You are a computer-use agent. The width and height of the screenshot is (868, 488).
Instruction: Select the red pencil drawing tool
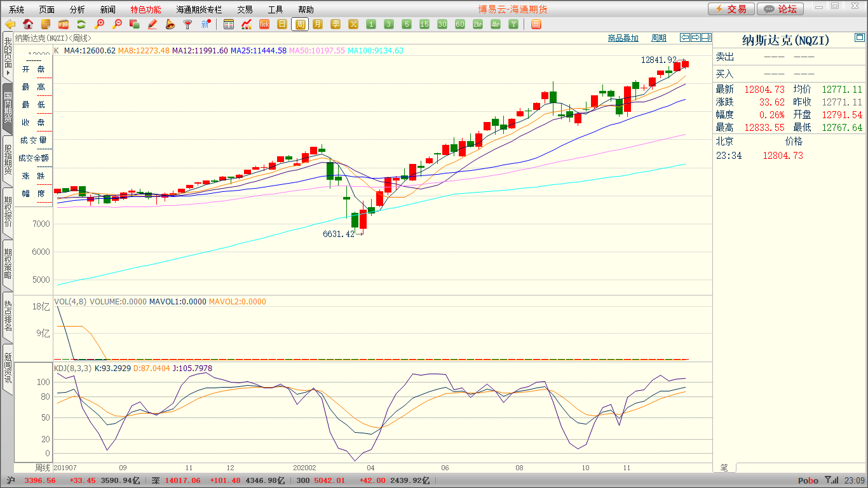tap(153, 24)
